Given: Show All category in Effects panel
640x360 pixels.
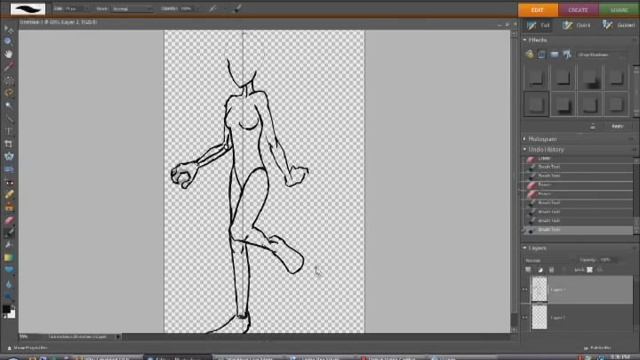Looking at the screenshot, I should [x=567, y=54].
